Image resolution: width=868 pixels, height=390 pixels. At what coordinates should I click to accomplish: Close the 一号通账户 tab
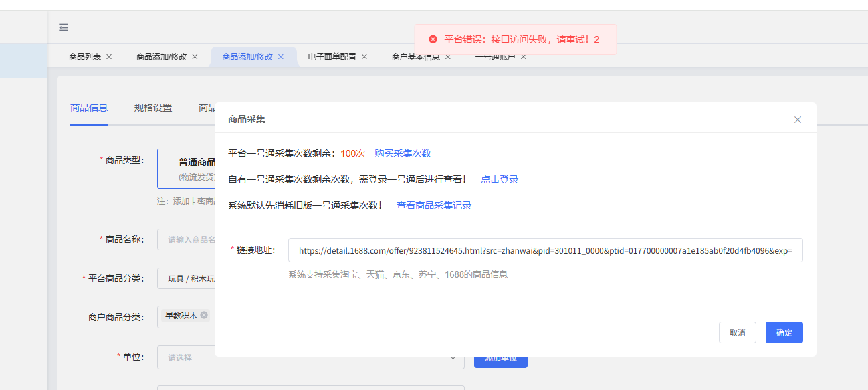point(524,57)
